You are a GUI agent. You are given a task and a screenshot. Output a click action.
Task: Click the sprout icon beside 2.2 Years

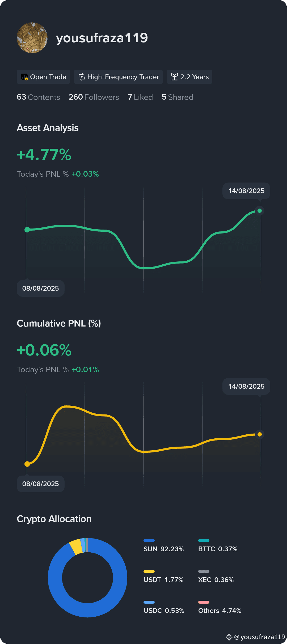(174, 77)
